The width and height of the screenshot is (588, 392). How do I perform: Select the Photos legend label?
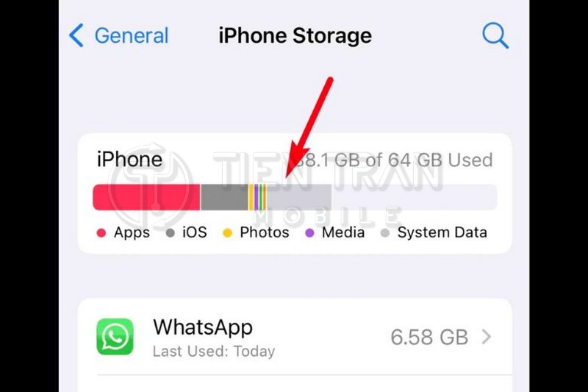click(265, 232)
